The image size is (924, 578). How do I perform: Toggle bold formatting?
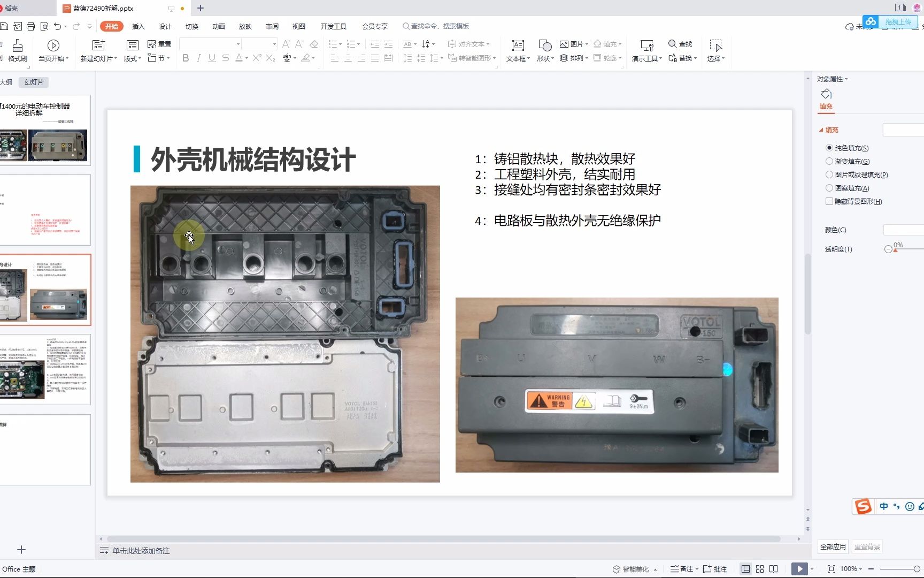(x=186, y=58)
